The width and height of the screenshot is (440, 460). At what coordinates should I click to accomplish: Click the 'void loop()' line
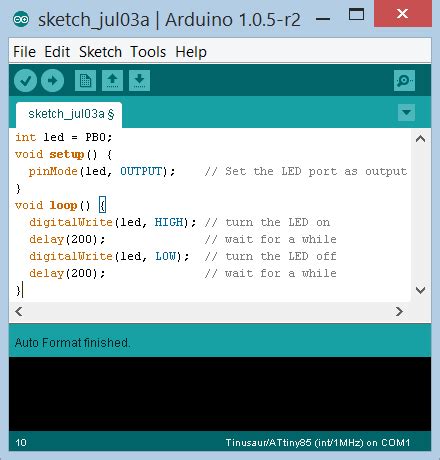pyautogui.click(x=61, y=205)
